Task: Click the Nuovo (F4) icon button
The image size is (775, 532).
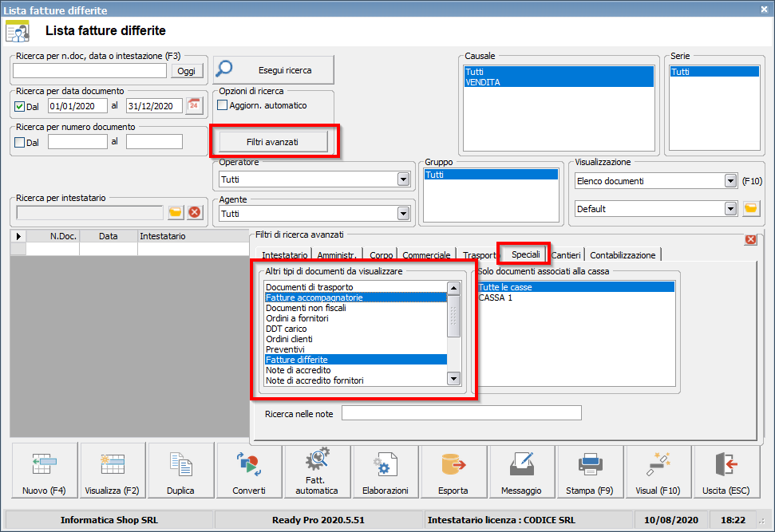Action: tap(44, 471)
